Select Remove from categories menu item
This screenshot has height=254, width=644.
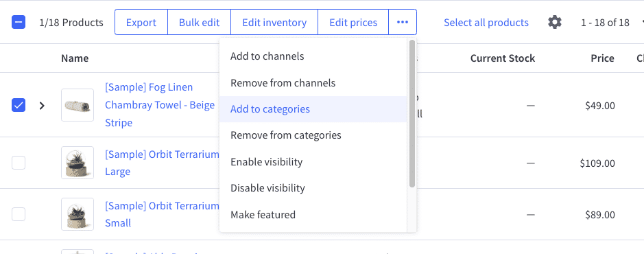click(313, 135)
